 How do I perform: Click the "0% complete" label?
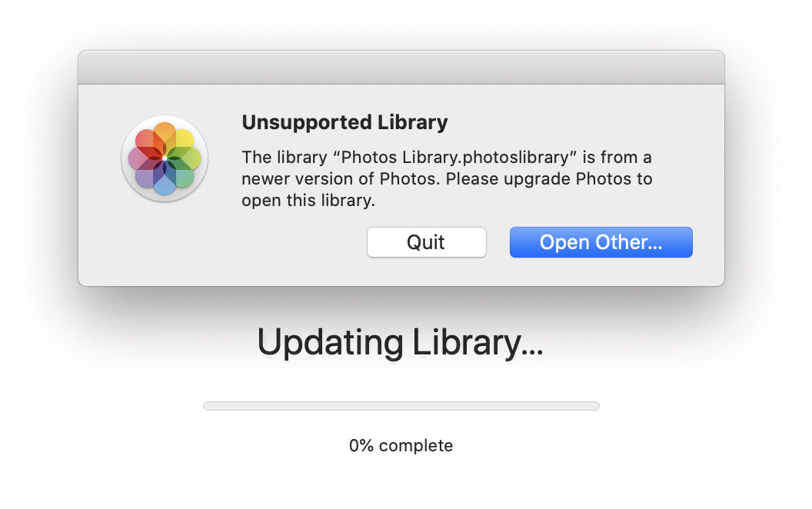coord(401,445)
